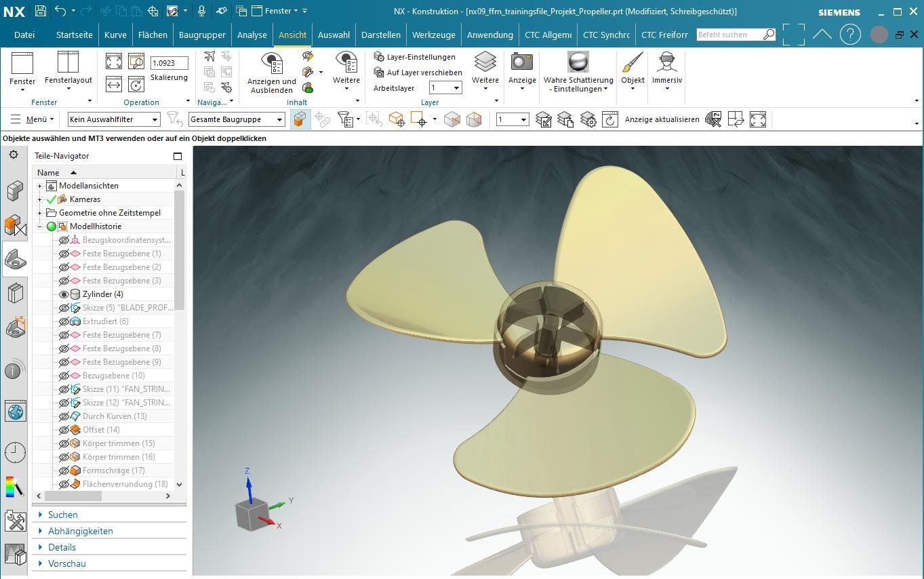Screen dimensions: 924x579
Task: Open the tools wrench sidebar tab
Action: tap(15, 521)
